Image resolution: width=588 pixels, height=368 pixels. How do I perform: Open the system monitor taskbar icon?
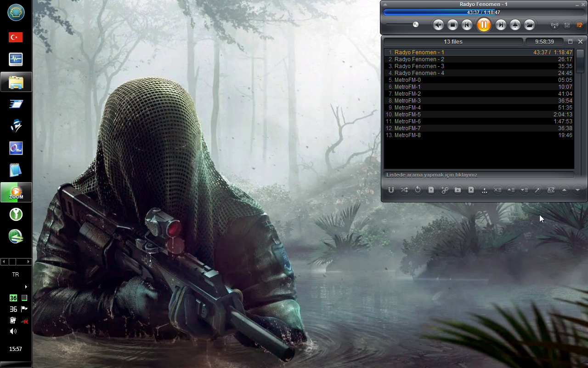click(x=16, y=59)
